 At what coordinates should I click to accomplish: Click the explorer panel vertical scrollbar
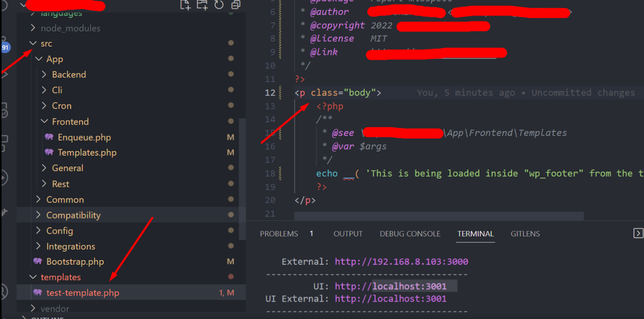[x=242, y=179]
